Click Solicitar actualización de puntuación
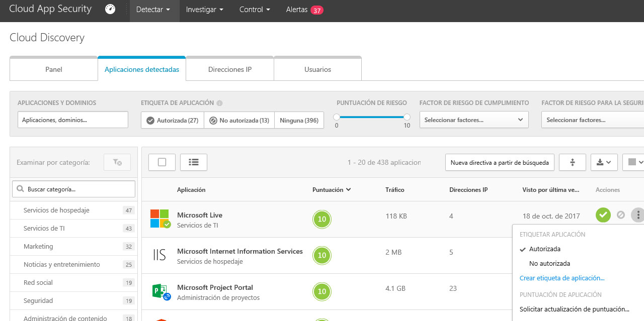 coord(575,309)
